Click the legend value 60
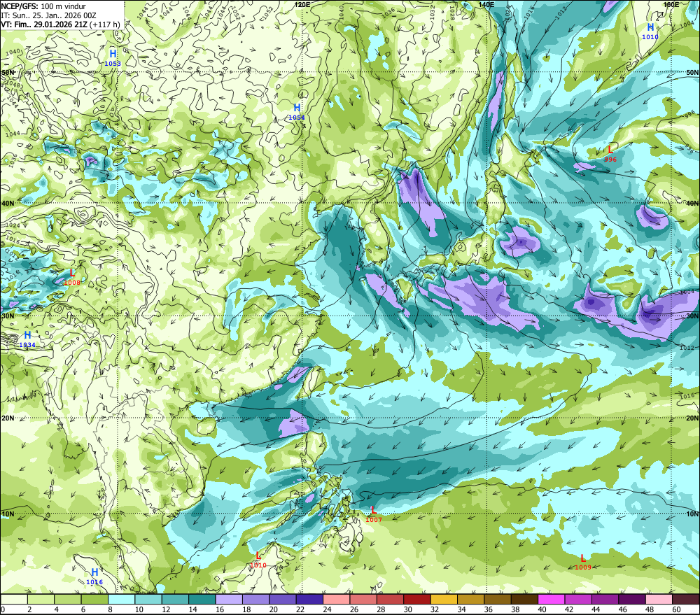 pyautogui.click(x=676, y=609)
